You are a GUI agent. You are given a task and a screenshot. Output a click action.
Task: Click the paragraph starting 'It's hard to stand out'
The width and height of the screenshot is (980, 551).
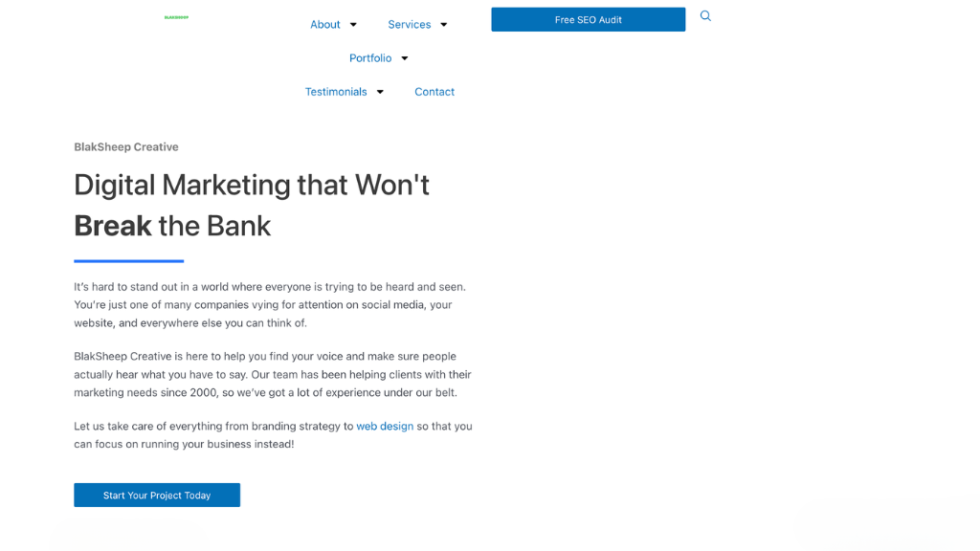270,305
